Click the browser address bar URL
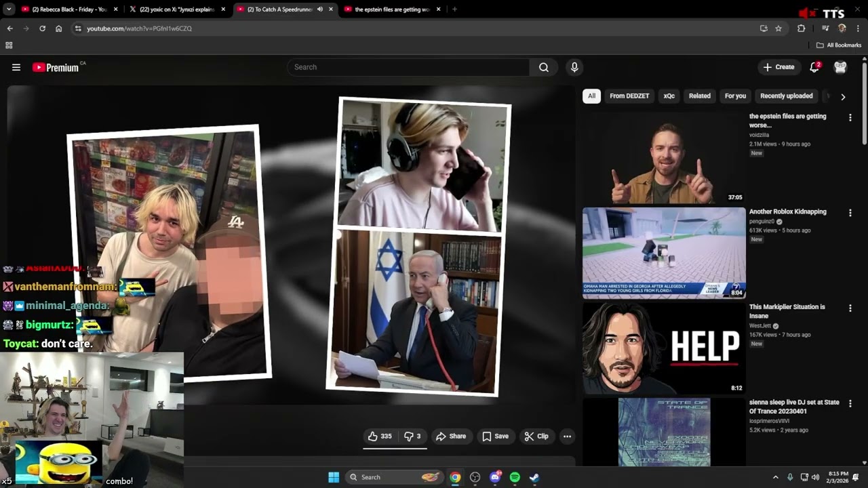The height and width of the screenshot is (488, 868). [139, 28]
